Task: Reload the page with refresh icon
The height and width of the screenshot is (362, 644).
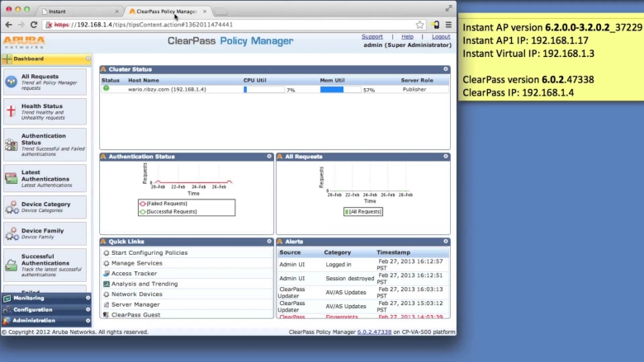Action: pos(34,25)
